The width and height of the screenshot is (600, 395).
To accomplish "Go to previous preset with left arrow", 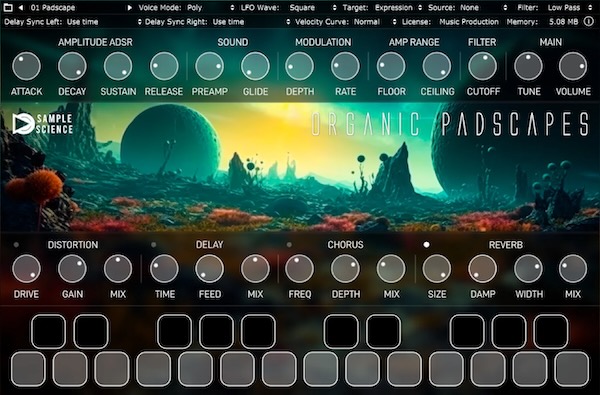I will pyautogui.click(x=21, y=7).
